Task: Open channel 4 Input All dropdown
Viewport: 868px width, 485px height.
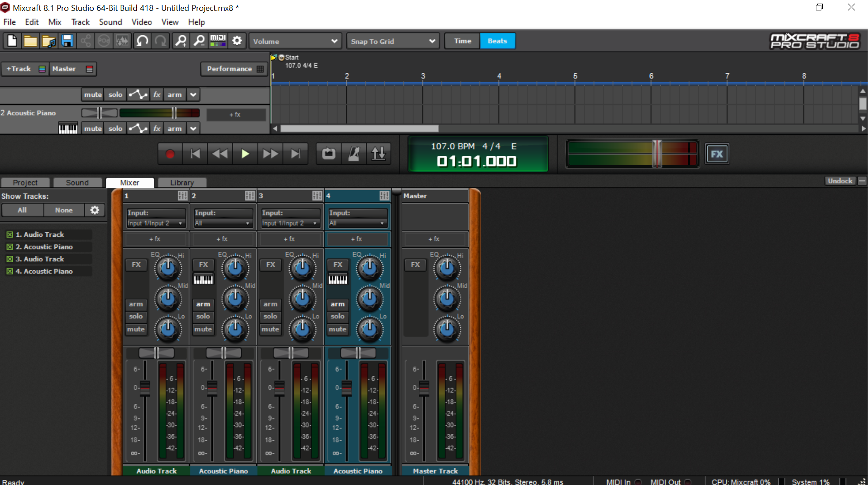Action: pyautogui.click(x=357, y=223)
